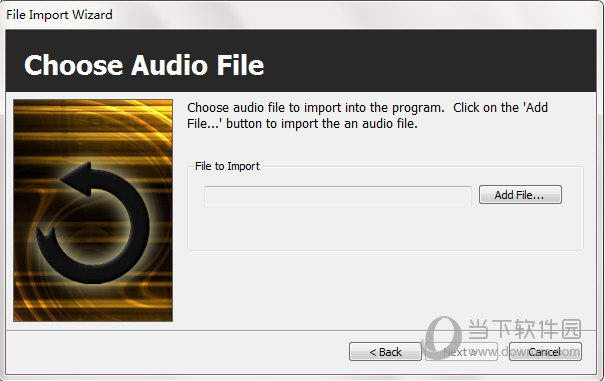Select the golden wizard artwork image

(93, 210)
